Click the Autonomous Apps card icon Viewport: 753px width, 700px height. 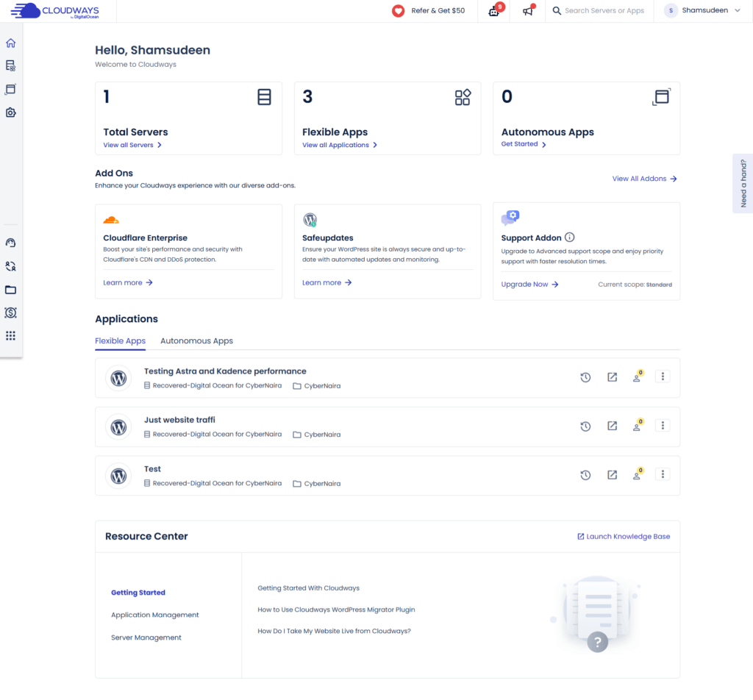pyautogui.click(x=661, y=97)
